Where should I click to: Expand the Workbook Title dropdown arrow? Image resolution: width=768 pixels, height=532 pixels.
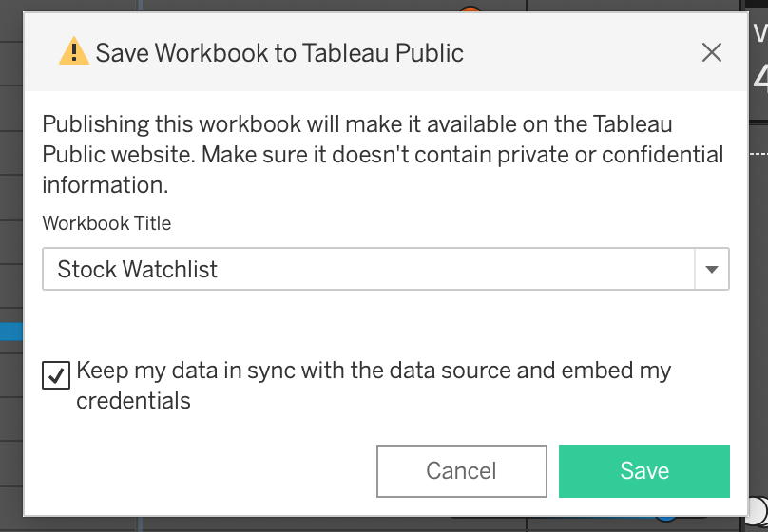point(712,269)
